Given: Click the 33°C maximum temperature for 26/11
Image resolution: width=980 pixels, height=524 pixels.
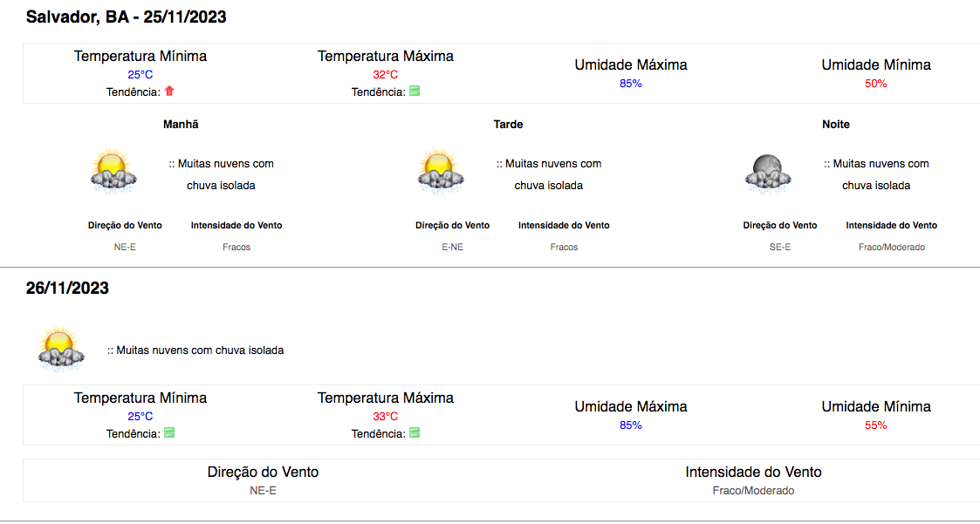Looking at the screenshot, I should 386,417.
